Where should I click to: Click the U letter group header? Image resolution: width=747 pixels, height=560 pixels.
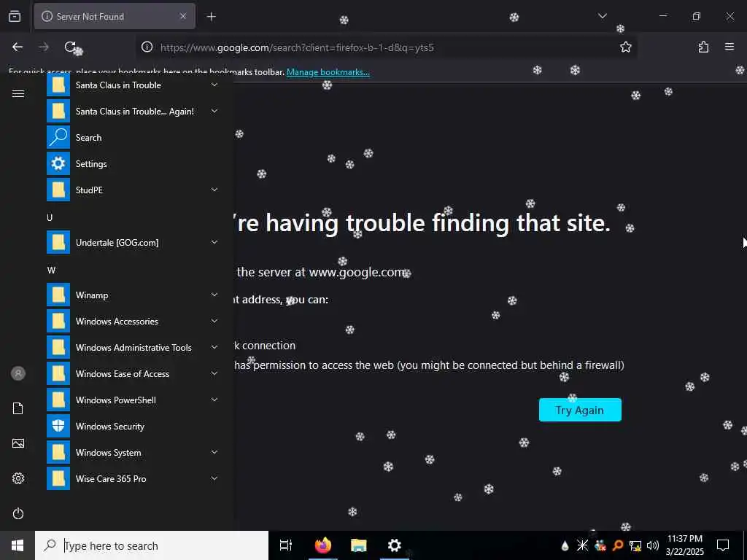click(x=50, y=217)
